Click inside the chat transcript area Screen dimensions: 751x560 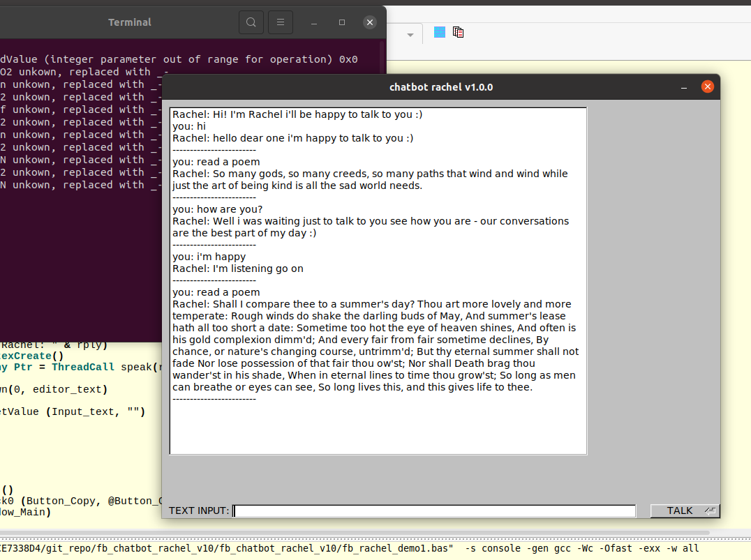coord(378,281)
